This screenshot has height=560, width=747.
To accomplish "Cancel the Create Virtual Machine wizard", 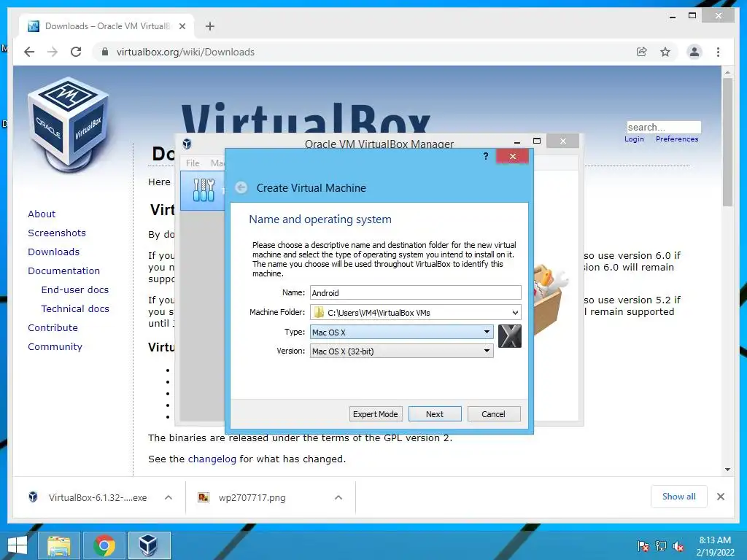I will click(494, 414).
